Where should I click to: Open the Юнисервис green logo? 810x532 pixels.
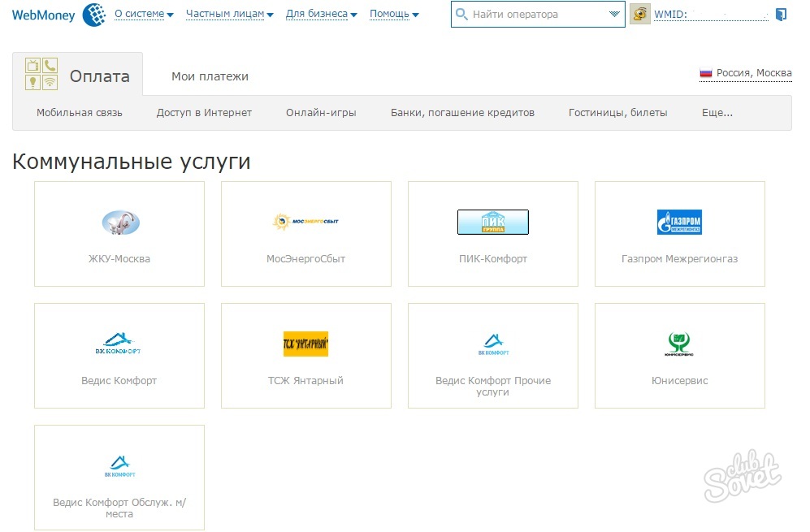[x=679, y=344]
